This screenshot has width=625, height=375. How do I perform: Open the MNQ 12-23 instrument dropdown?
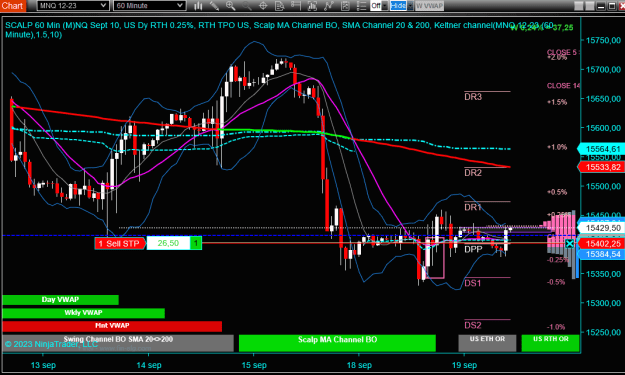(73, 6)
